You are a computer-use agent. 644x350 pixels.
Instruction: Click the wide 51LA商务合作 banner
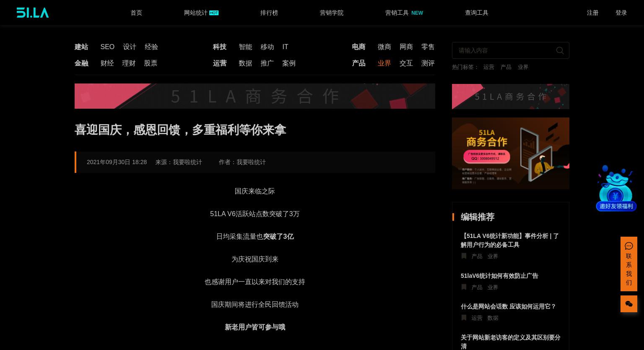tap(255, 96)
